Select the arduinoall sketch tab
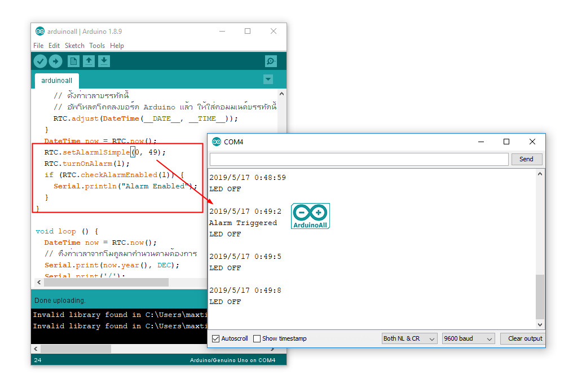This screenshot has width=573, height=392. click(56, 80)
